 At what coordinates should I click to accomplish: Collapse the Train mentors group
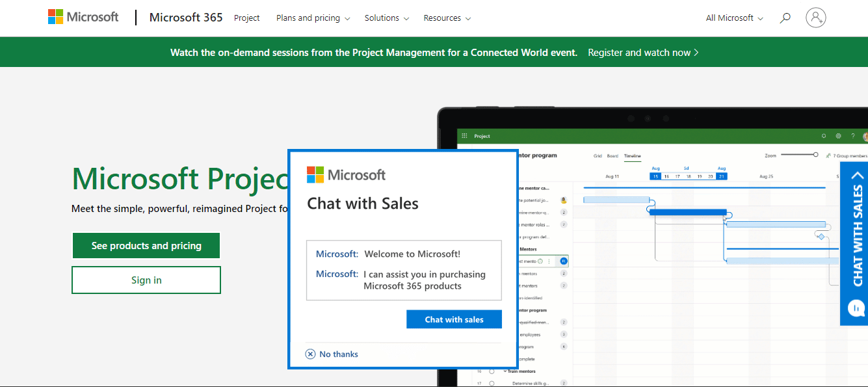[x=505, y=371]
